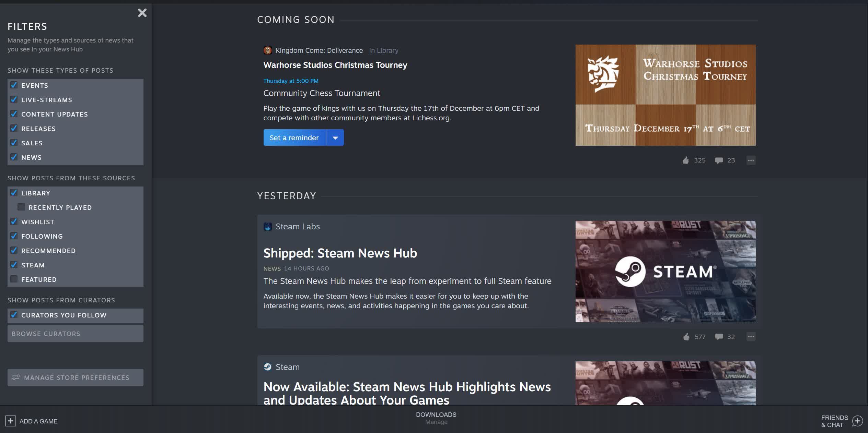The height and width of the screenshot is (433, 868).
Task: Click thumbs-up icon on Warhorse Tourney post
Action: pos(685,160)
